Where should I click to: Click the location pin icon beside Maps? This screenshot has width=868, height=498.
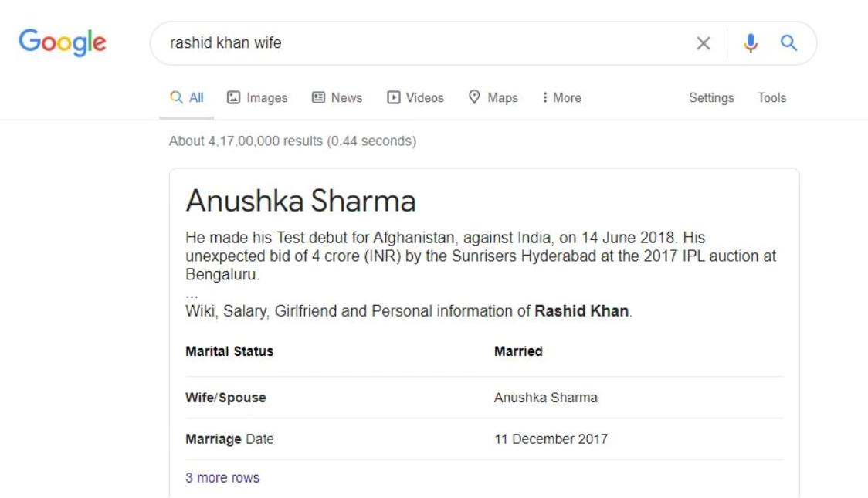[474, 97]
